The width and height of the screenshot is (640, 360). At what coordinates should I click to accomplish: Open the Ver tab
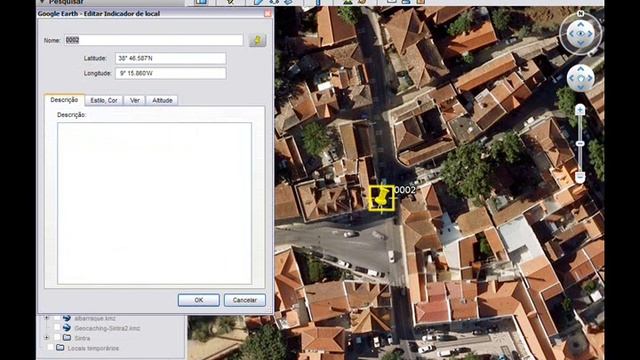(x=135, y=100)
